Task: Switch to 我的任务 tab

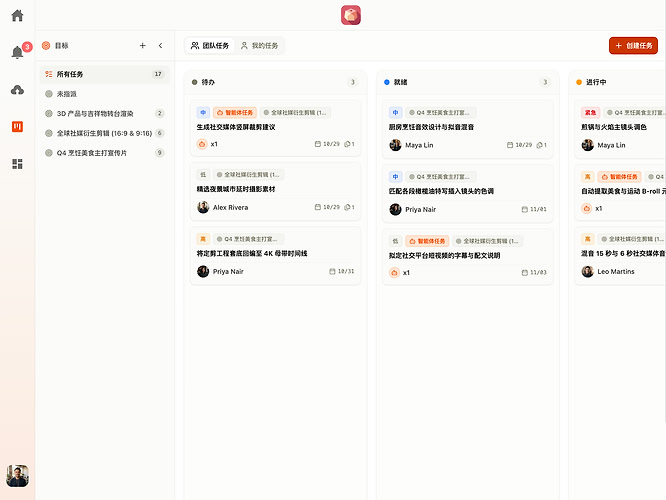Action: click(x=260, y=45)
